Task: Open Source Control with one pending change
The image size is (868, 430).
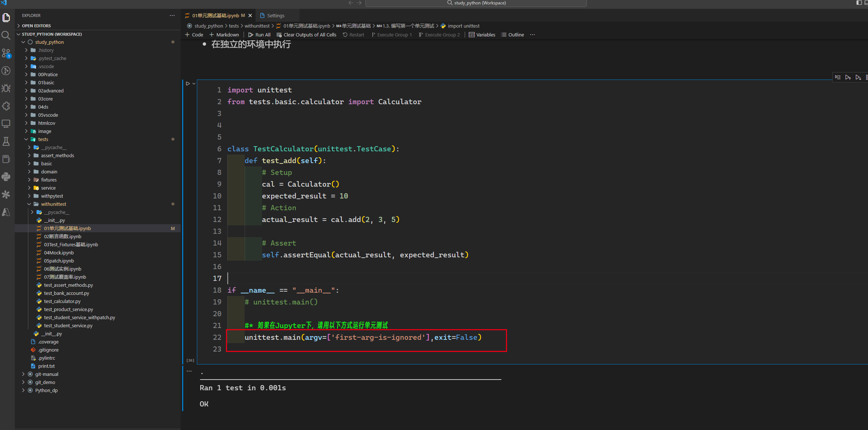Action: tap(6, 53)
